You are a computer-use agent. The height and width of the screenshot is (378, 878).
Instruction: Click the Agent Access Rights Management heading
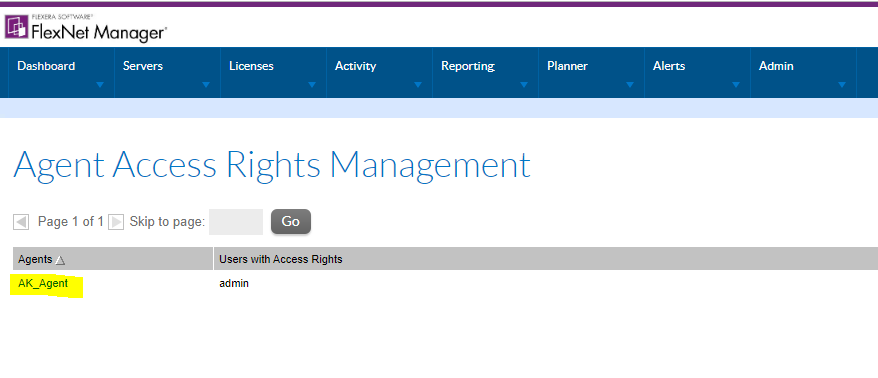tap(272, 165)
